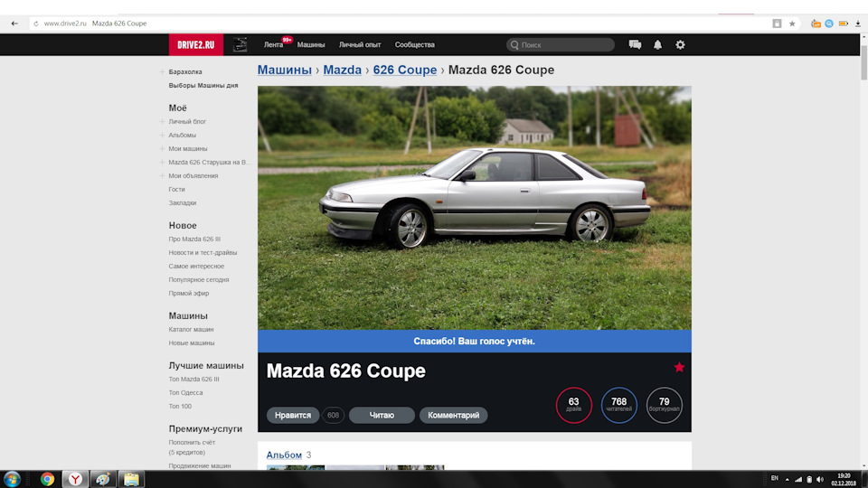The height and width of the screenshot is (488, 868).
Task: Open Windows Explorer in taskbar
Action: [131, 479]
